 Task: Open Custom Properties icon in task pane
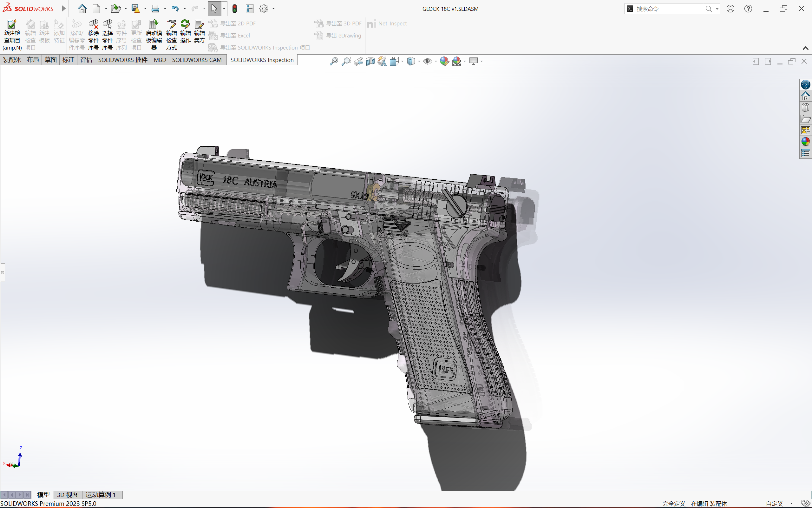(x=806, y=153)
